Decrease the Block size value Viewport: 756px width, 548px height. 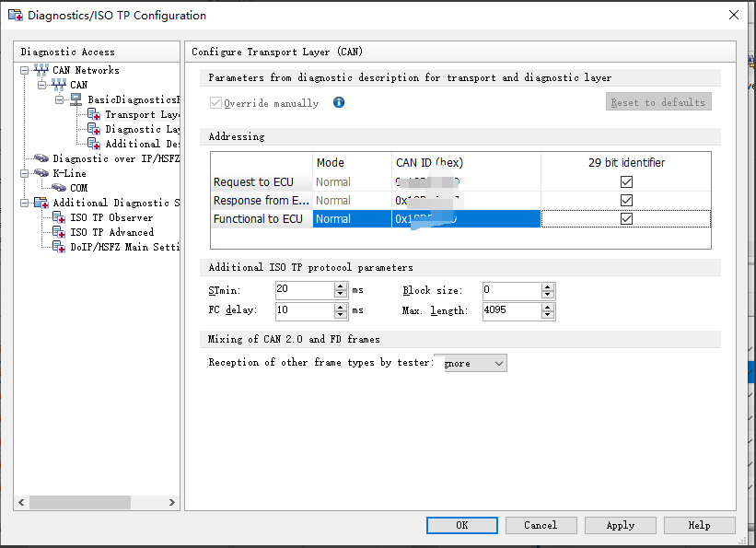click(x=547, y=294)
